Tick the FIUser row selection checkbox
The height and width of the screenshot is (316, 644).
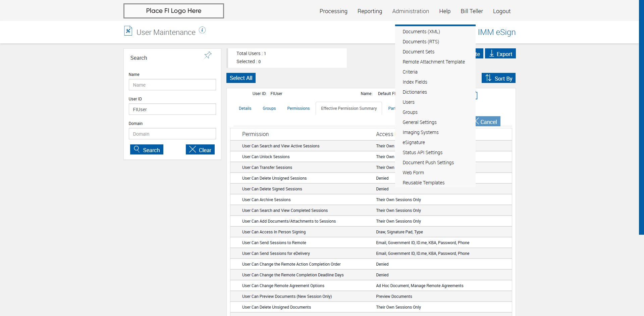[476, 95]
